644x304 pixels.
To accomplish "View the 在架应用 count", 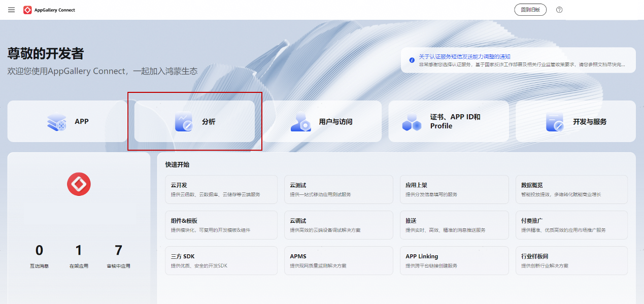I will [x=79, y=251].
